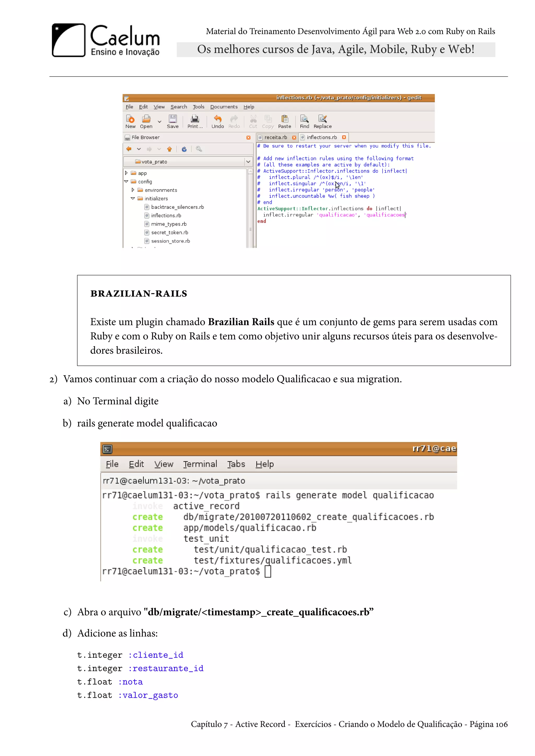535x756 pixels.
Task: Open the gedit Documents menu
Action: pos(224,107)
